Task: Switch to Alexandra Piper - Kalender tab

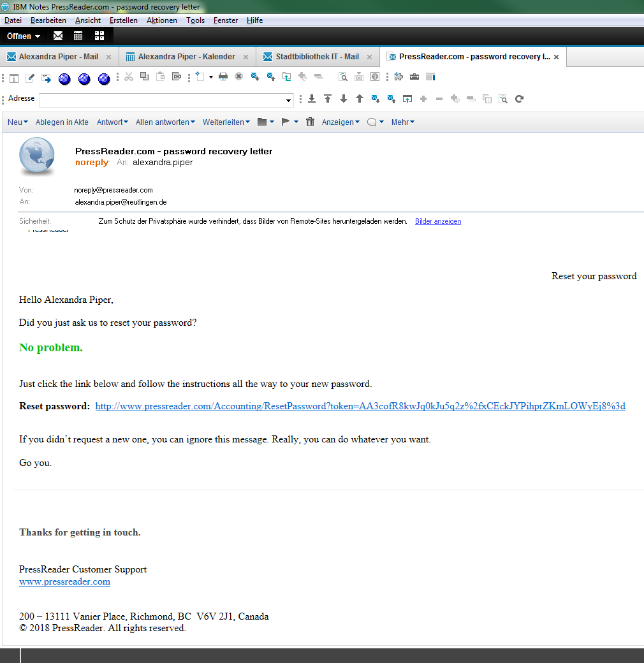Action: point(186,57)
